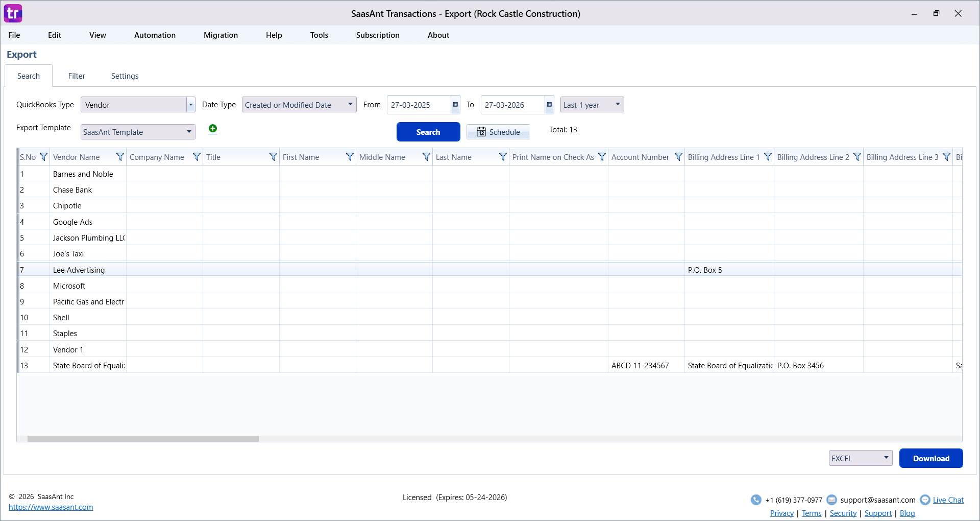Click the To date input field
The width and height of the screenshot is (980, 521).
tap(513, 105)
